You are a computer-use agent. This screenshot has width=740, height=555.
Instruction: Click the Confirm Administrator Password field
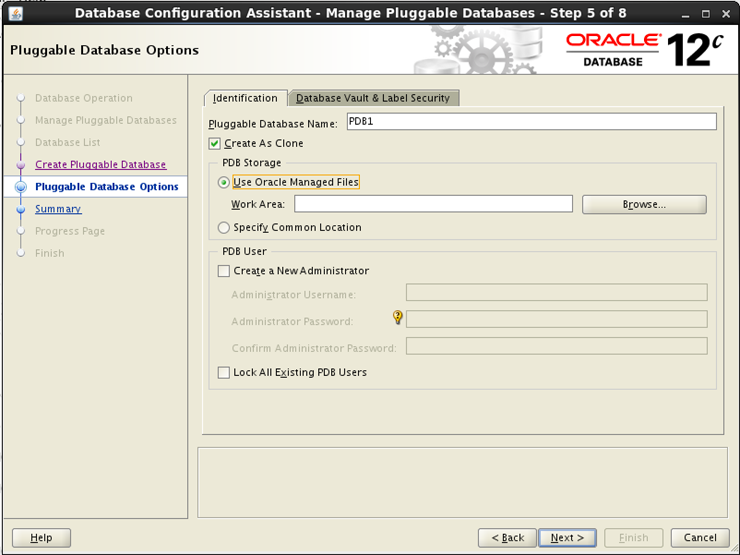[556, 346]
